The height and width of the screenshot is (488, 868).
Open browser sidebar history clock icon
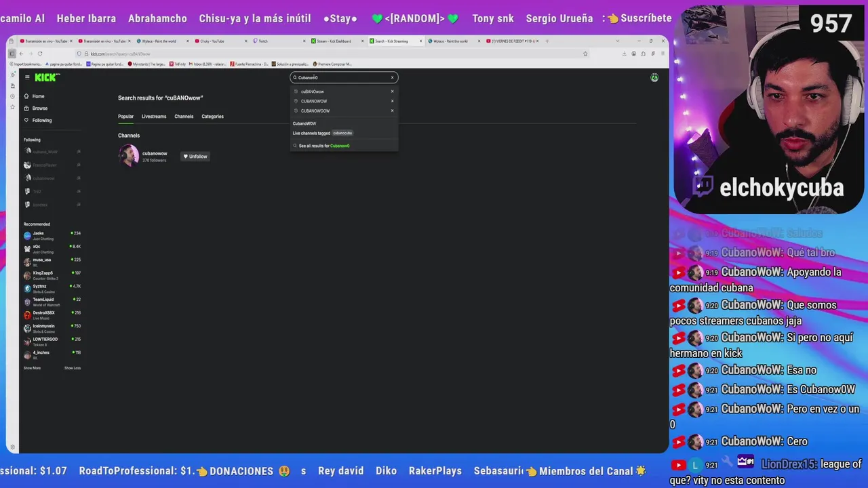(x=12, y=96)
